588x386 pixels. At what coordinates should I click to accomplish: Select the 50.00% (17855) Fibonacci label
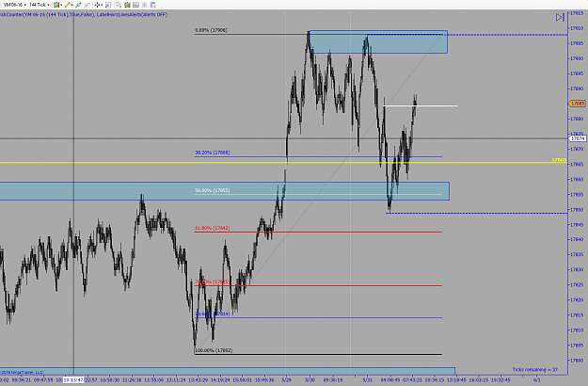click(x=213, y=190)
